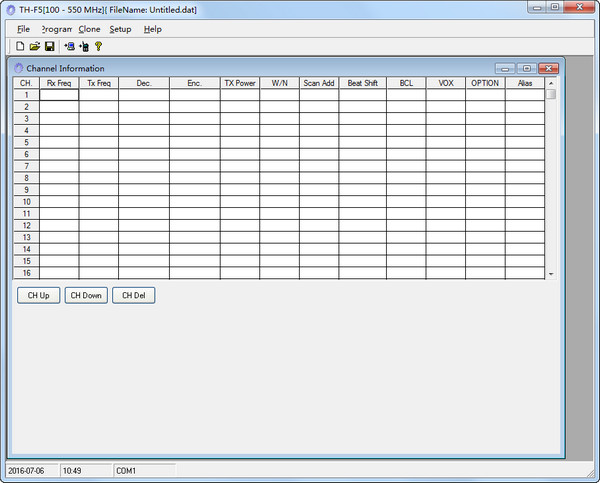Click the Dec. cell of channel 3
Viewport: 600px width, 483px height.
[144, 119]
